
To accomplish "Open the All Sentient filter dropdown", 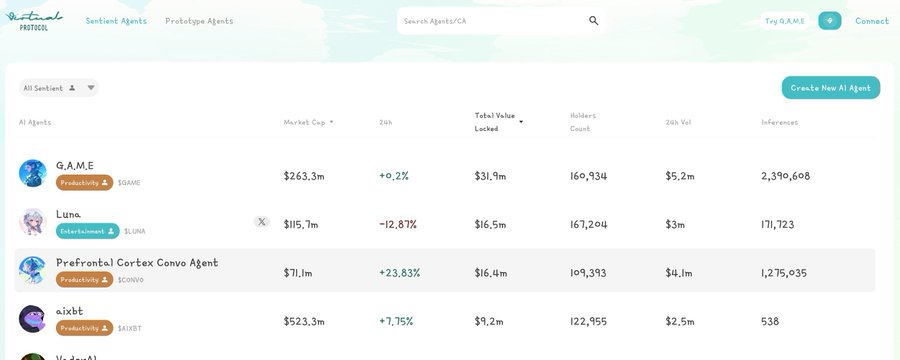I will click(x=59, y=88).
